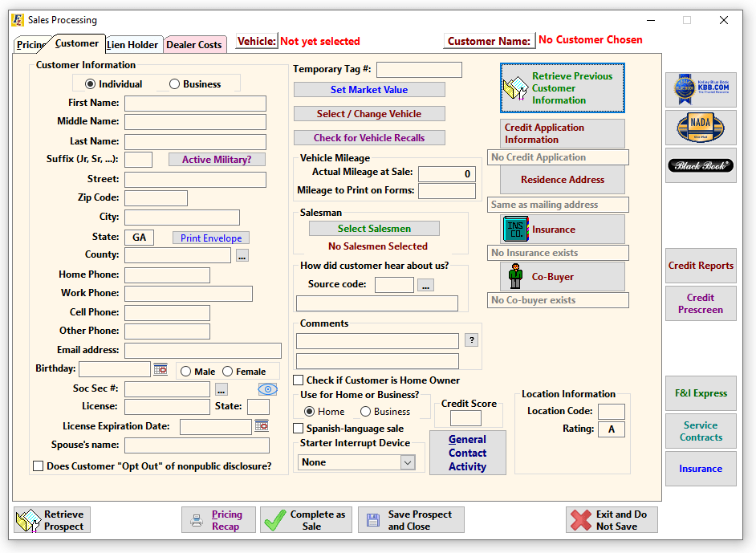The width and height of the screenshot is (756, 553).
Task: Click the Black Book logo icon
Action: (x=701, y=165)
